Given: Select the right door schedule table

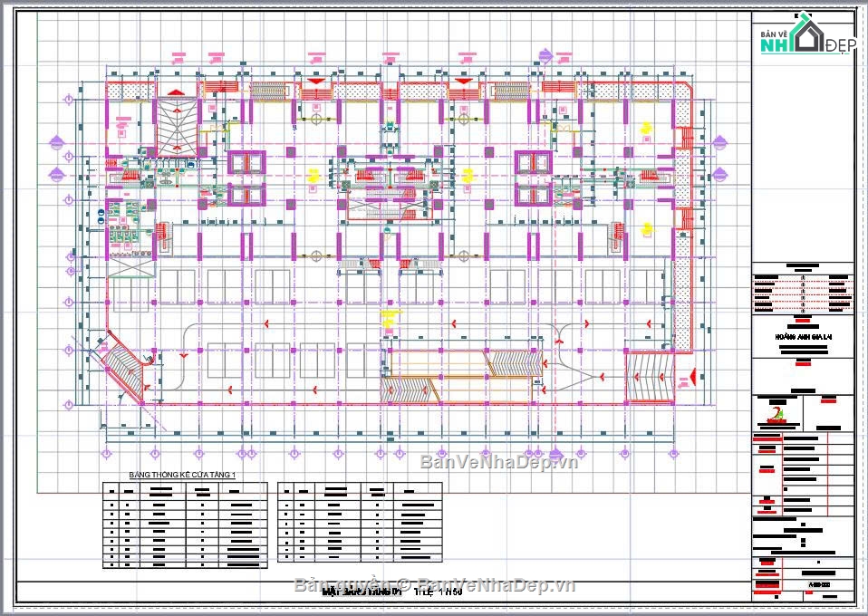Looking at the screenshot, I should click(360, 522).
